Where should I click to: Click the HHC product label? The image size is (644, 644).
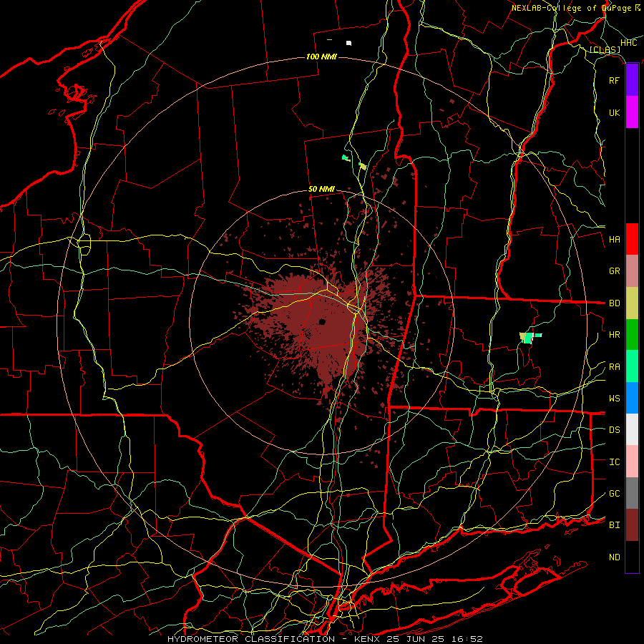[x=628, y=43]
